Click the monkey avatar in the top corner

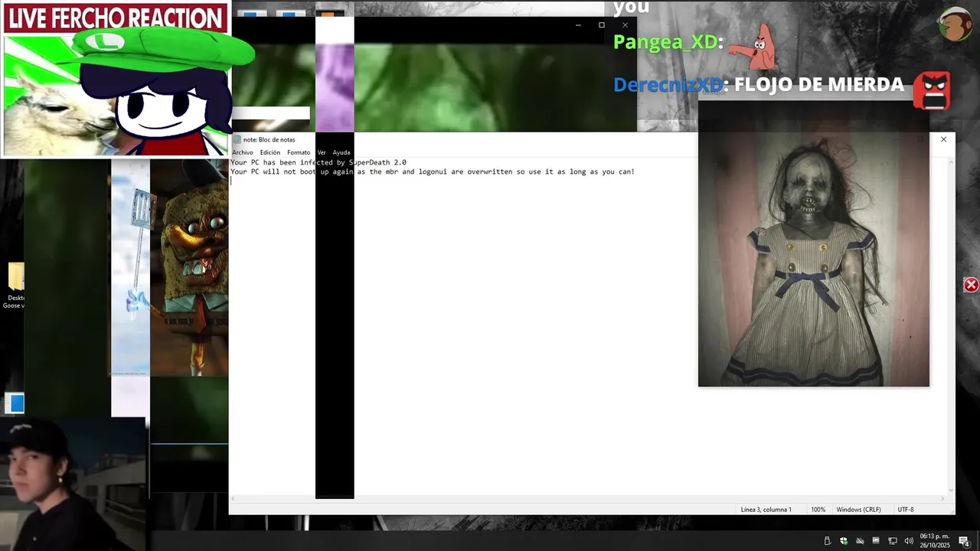pyautogui.click(x=955, y=24)
